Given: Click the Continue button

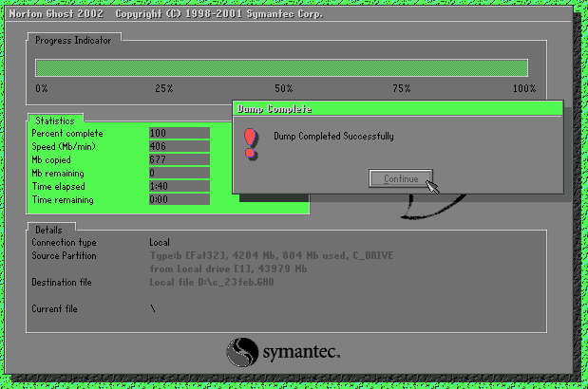Looking at the screenshot, I should tap(401, 178).
